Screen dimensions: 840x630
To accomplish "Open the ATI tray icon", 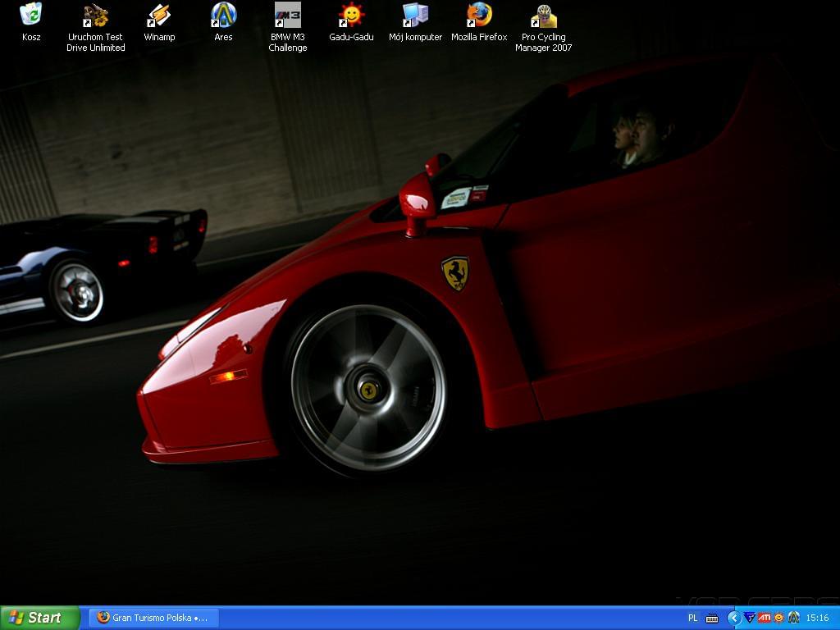I will tap(765, 618).
